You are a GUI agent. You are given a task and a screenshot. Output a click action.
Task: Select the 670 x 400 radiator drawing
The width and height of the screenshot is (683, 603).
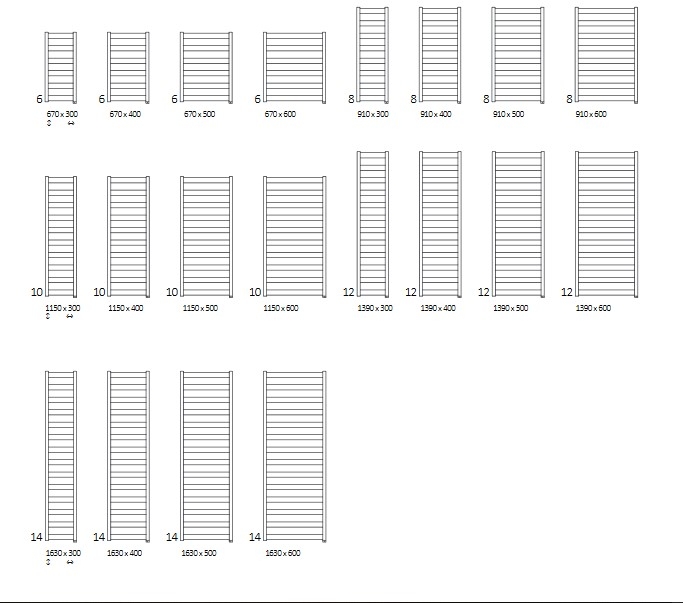[128, 68]
